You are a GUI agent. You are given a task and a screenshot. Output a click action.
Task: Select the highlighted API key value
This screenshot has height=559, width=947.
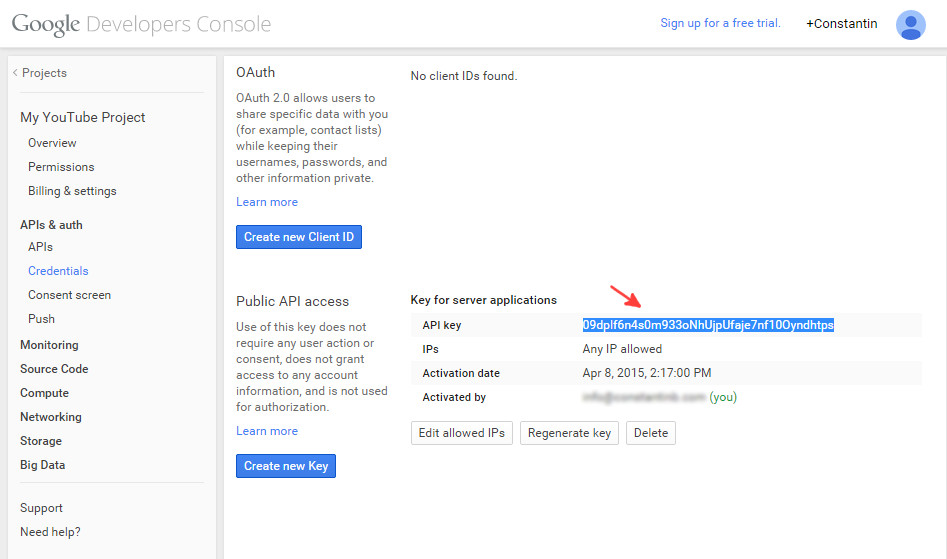708,325
